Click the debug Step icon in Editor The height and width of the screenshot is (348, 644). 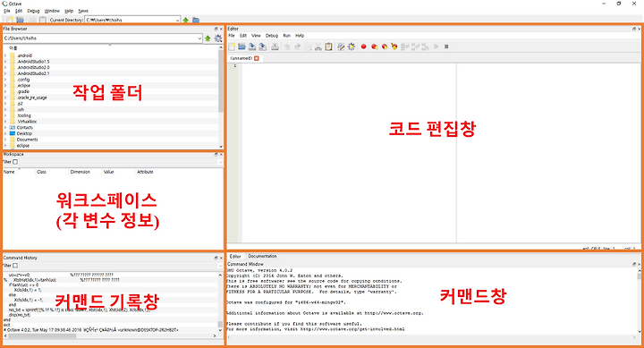(x=405, y=47)
